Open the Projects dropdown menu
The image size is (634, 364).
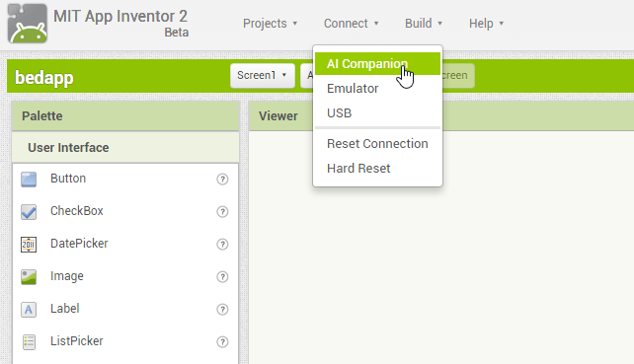(271, 24)
